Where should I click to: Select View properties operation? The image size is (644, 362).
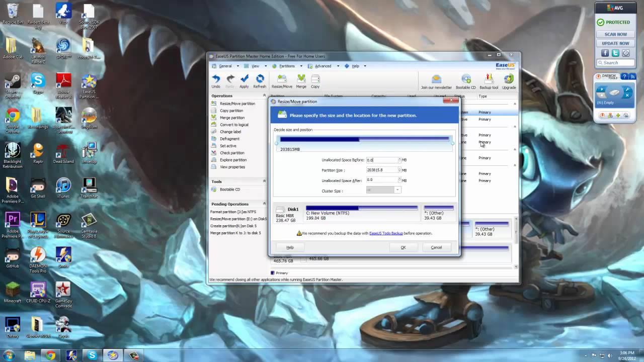(232, 167)
